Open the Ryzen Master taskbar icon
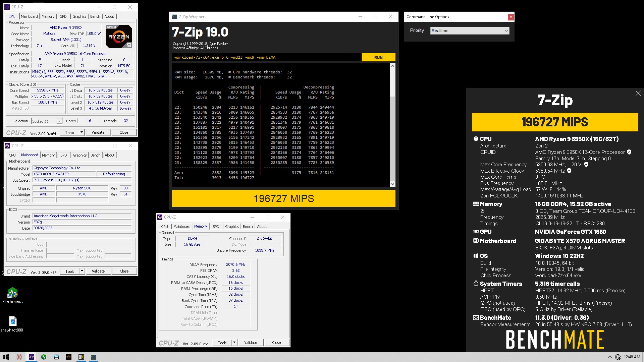This screenshot has width=644, height=362. (x=68, y=357)
